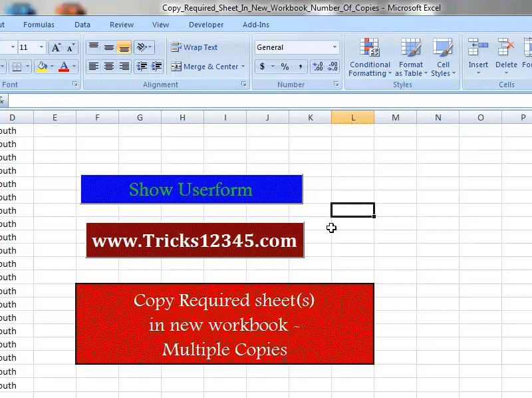Click the Show Userform button

pos(192,189)
